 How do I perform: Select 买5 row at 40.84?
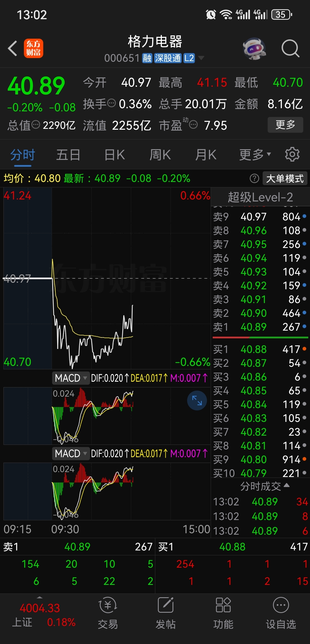pos(260,404)
